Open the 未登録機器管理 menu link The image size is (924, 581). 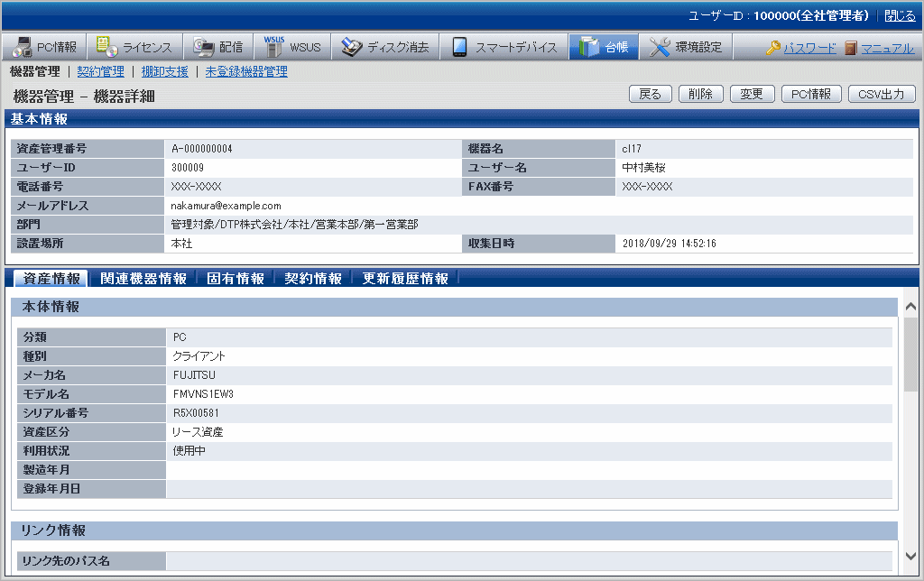[246, 71]
